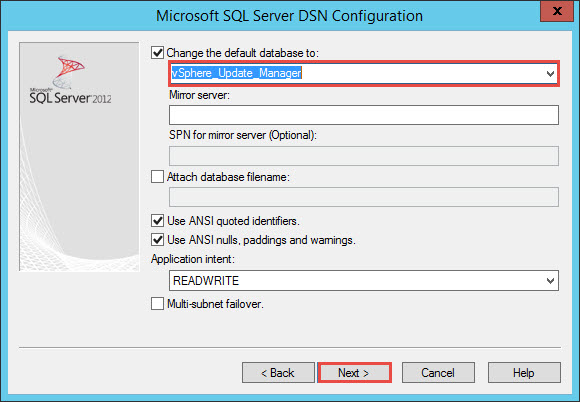Toggle 'Use ANSI quoted identifiers' checkbox
Image resolution: width=580 pixels, height=402 pixels.
point(157,221)
